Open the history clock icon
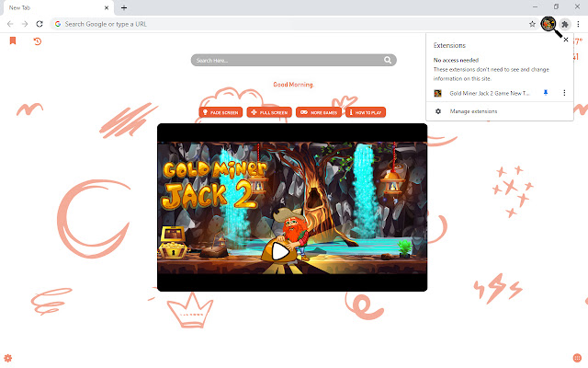 (x=37, y=40)
